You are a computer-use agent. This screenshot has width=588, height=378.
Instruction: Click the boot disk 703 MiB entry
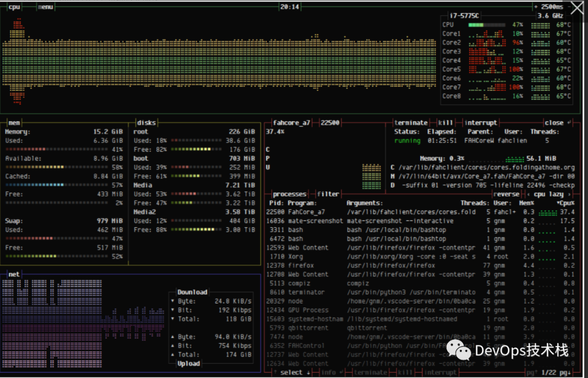[x=194, y=158]
